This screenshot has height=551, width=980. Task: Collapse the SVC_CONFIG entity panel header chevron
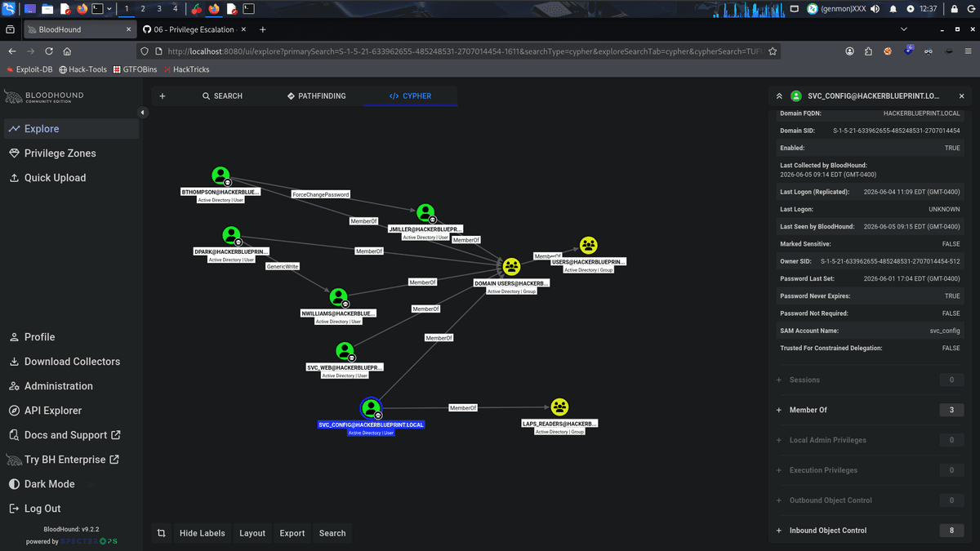[778, 96]
